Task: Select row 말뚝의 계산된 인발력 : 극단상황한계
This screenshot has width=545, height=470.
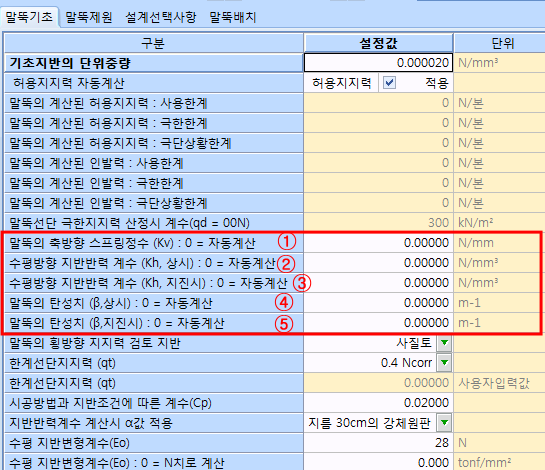Action: 153,203
